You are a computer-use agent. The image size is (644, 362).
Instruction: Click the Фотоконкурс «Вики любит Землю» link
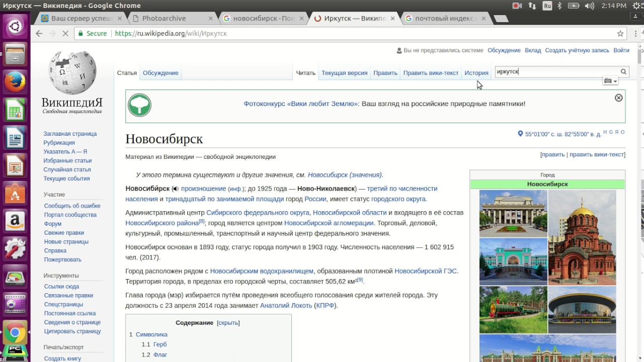click(301, 104)
